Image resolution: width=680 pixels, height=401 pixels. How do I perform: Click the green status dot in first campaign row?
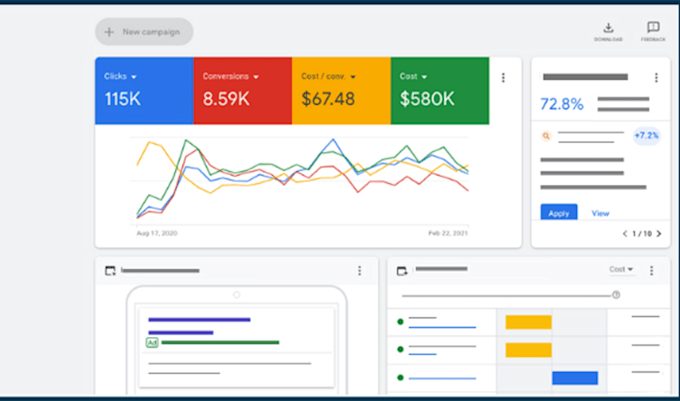[x=400, y=322]
